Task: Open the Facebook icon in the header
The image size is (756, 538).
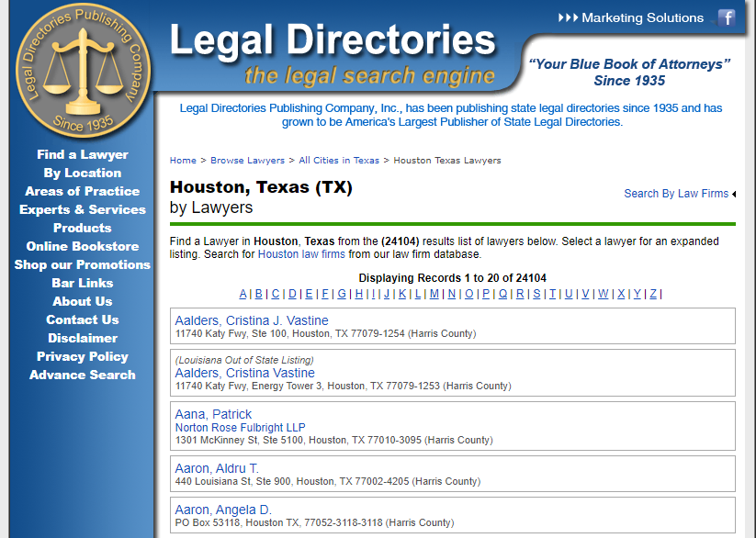Action: [x=727, y=17]
